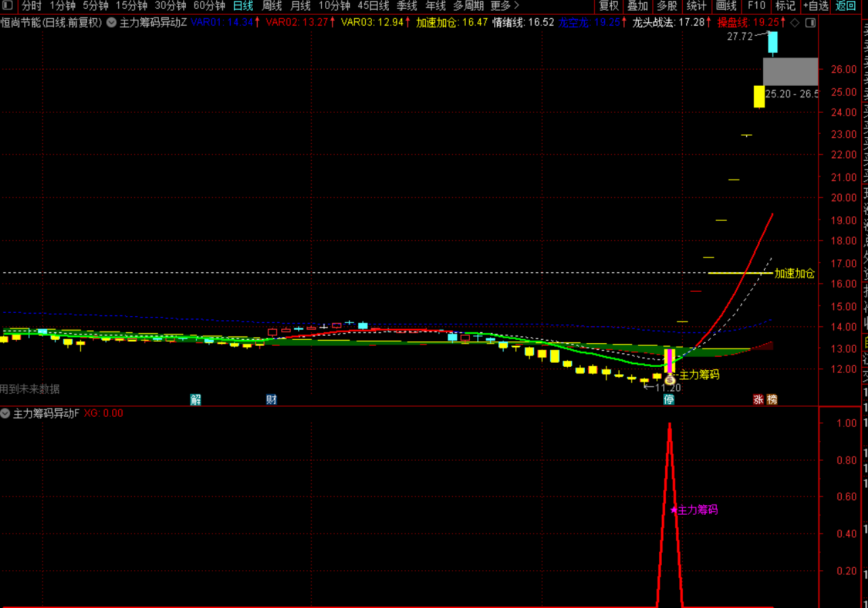The image size is (868, 608).
Task: Click the diamond icon beside 操盘线
Action: (x=794, y=22)
